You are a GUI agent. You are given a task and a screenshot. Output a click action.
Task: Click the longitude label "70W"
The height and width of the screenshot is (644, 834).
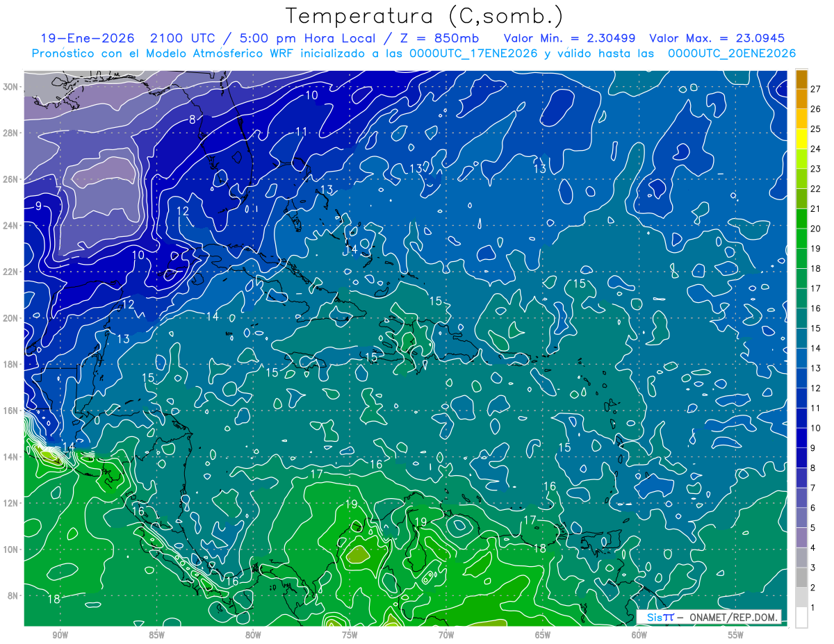[x=446, y=635]
